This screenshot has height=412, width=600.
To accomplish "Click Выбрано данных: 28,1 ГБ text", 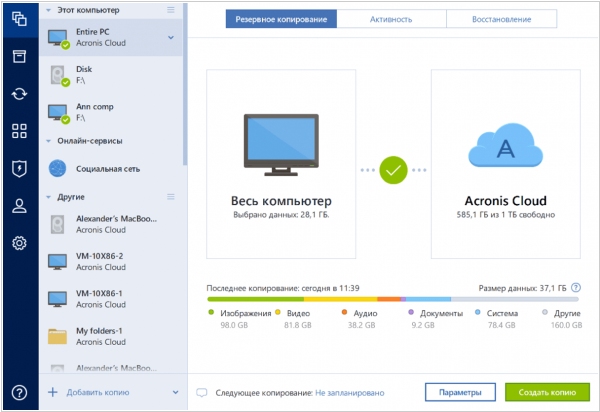I will pyautogui.click(x=281, y=215).
